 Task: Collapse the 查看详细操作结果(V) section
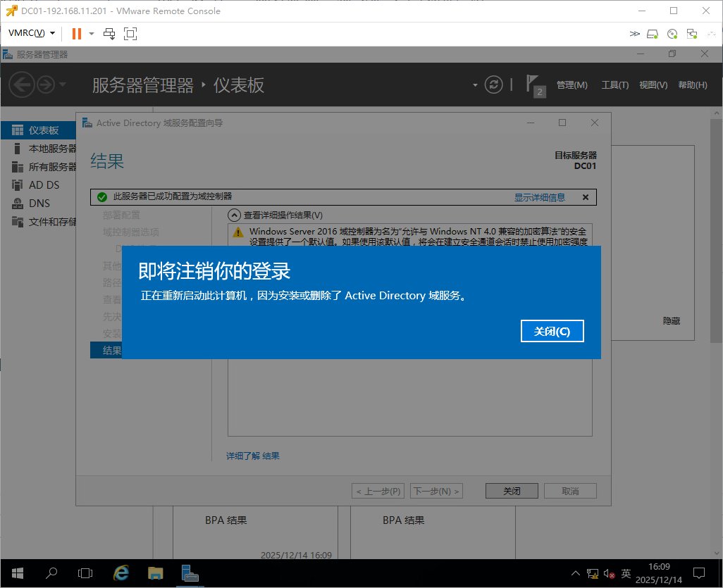coord(234,215)
